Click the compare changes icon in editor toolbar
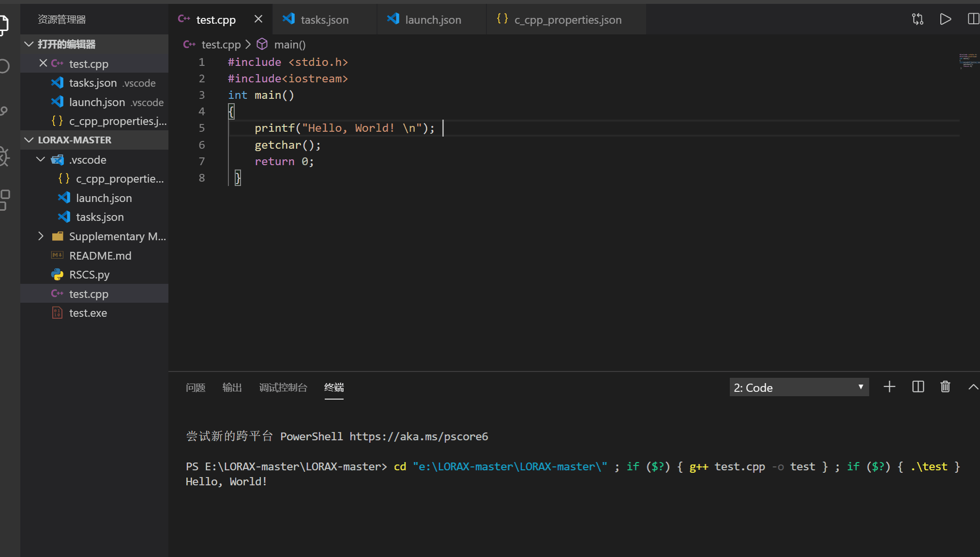The image size is (980, 557). pos(918,19)
